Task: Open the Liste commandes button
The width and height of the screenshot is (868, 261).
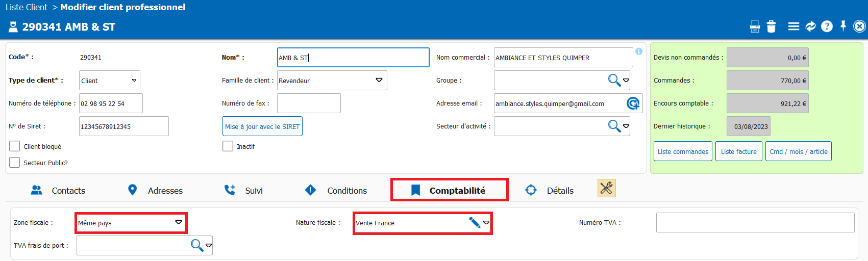Action: 683,151
